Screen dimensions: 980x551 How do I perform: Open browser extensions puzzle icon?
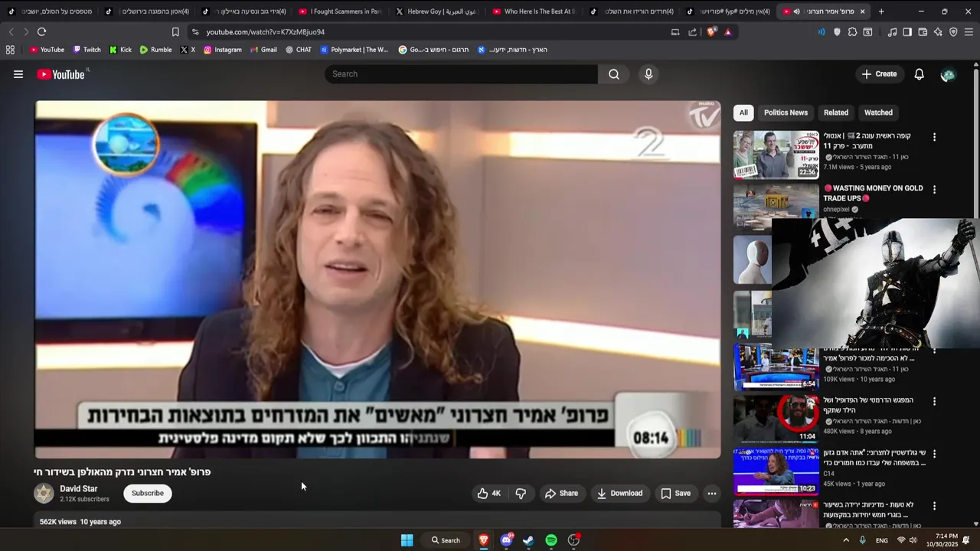[x=852, y=32]
